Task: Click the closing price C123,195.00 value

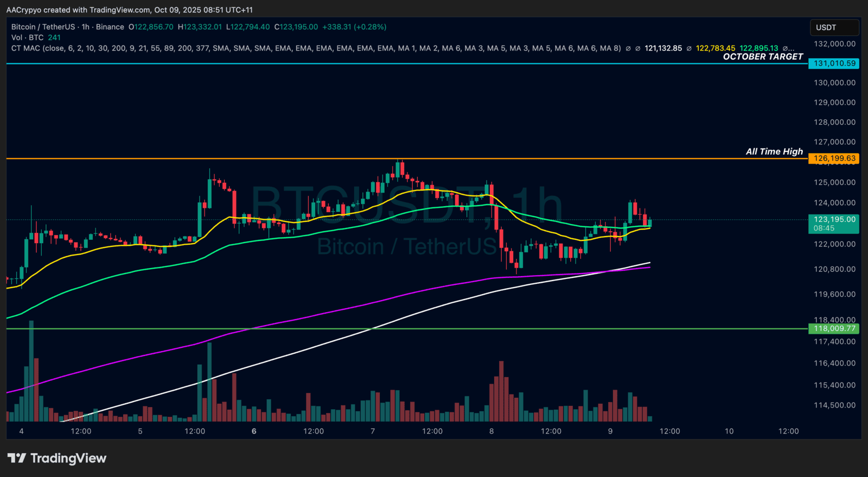Action: pyautogui.click(x=296, y=27)
